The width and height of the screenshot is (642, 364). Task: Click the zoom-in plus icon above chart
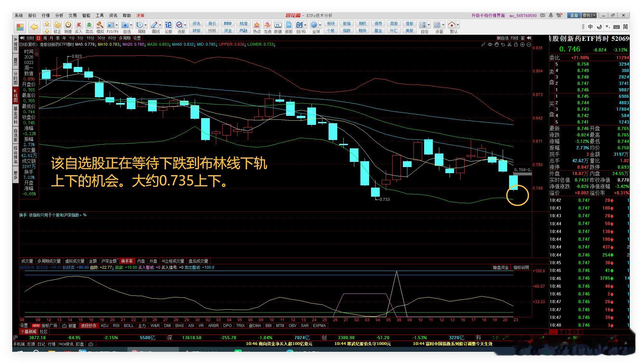pos(522,44)
